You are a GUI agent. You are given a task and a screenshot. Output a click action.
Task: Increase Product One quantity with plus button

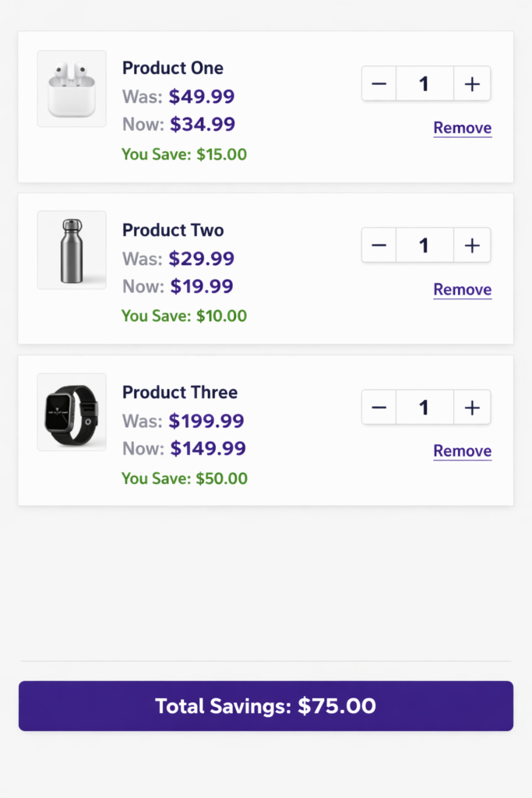[x=472, y=83]
